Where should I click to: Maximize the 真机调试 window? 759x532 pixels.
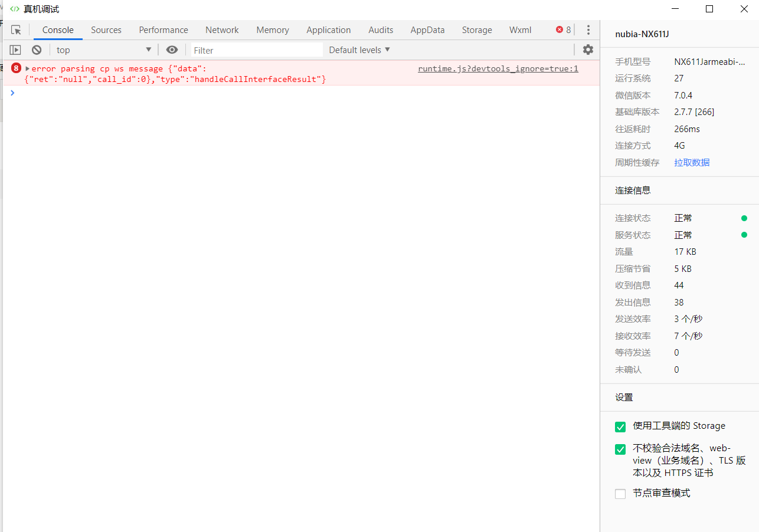[x=709, y=9]
